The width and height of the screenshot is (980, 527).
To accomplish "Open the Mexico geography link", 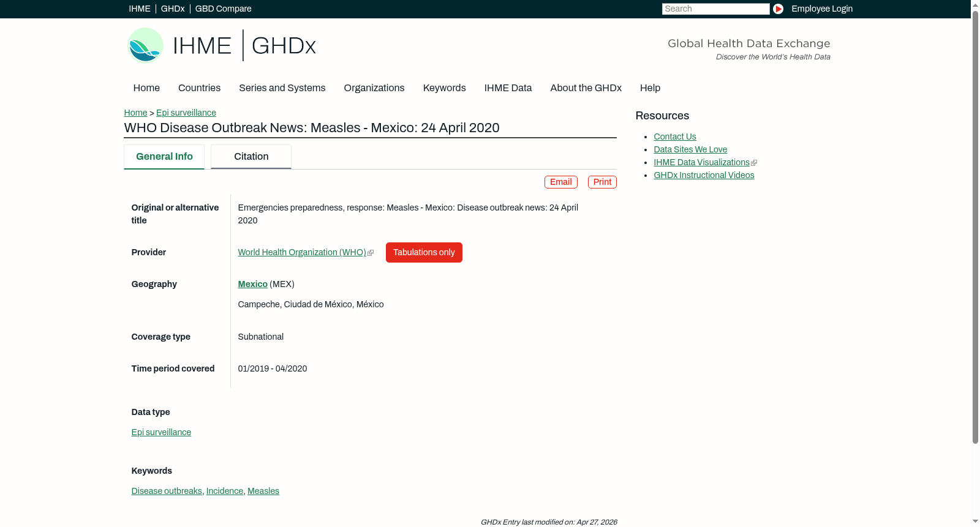I will 252,284.
